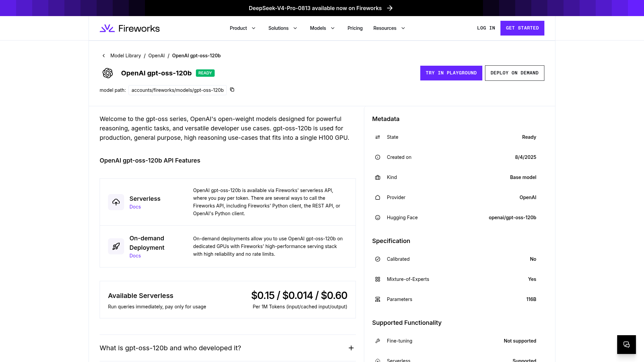644x362 pixels.
Task: Open the Resources dropdown menu
Action: click(x=389, y=28)
